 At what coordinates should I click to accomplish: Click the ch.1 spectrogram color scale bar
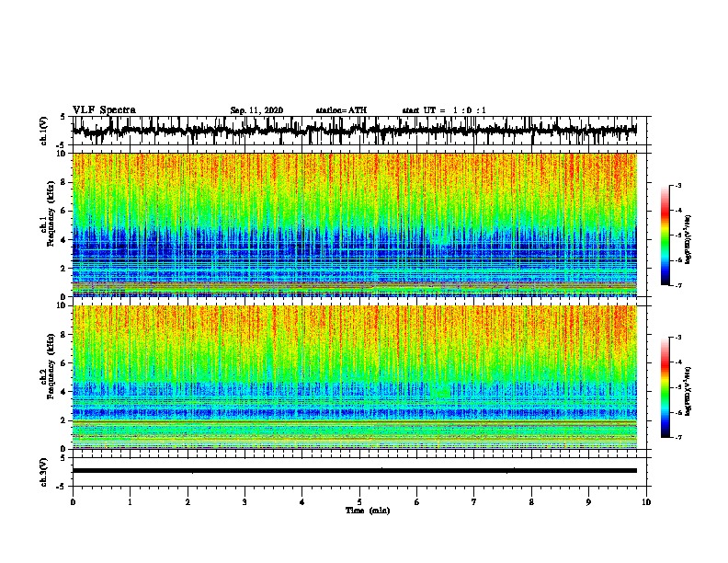665,236
